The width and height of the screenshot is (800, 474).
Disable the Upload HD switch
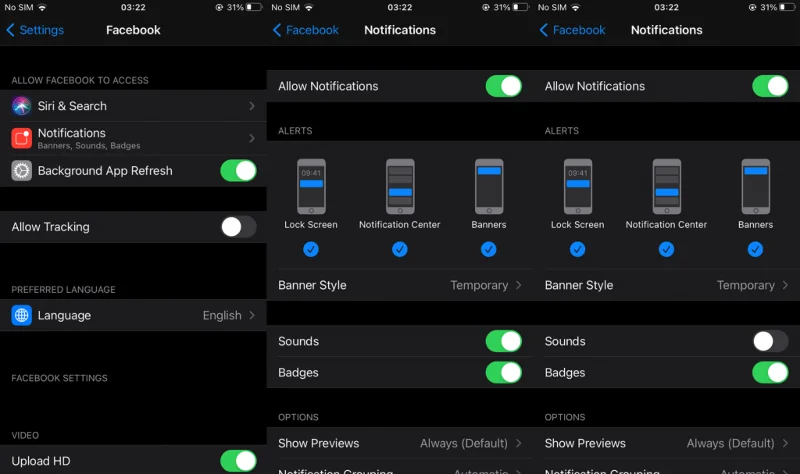tap(238, 461)
